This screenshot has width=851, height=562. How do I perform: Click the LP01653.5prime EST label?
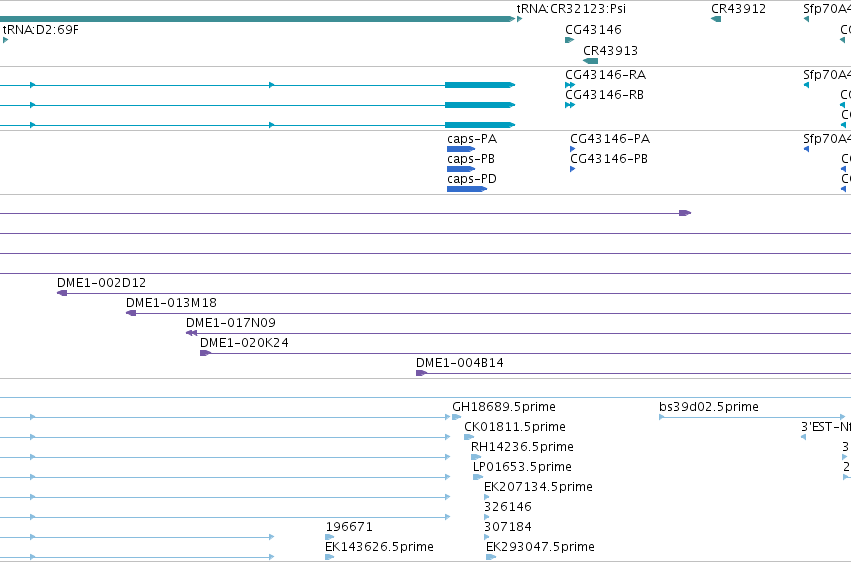pyautogui.click(x=522, y=467)
